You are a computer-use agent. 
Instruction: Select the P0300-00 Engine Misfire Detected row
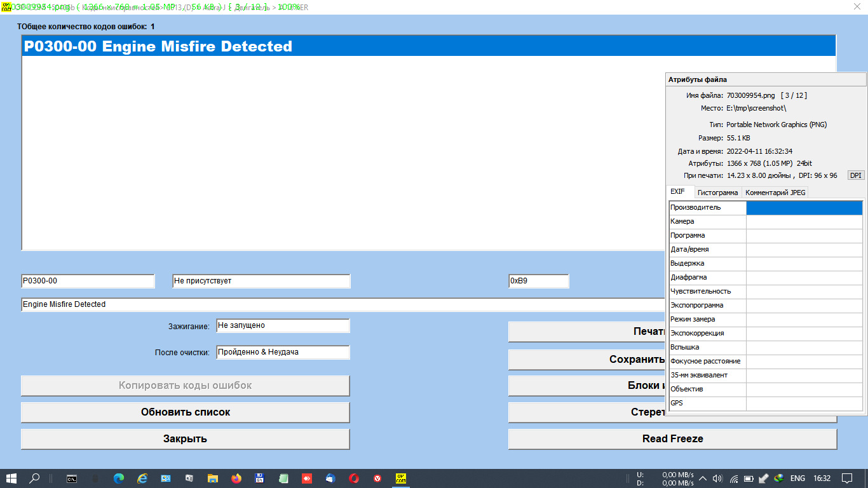pyautogui.click(x=429, y=46)
